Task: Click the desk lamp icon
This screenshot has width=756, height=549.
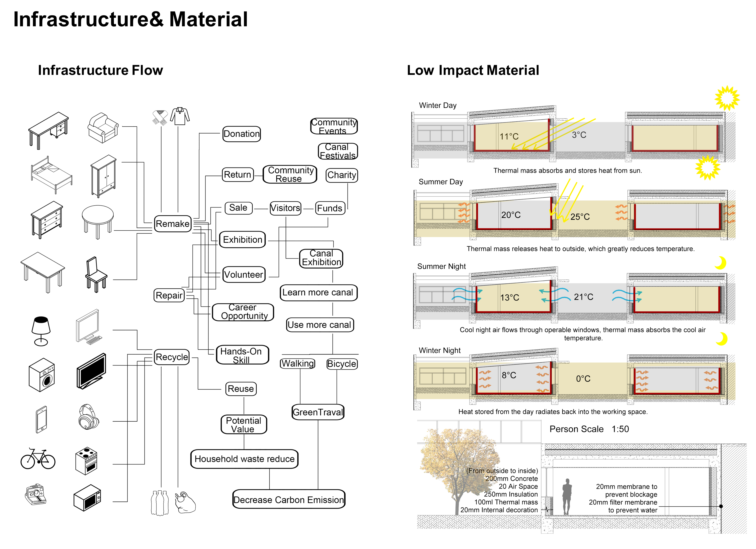Action: (41, 331)
